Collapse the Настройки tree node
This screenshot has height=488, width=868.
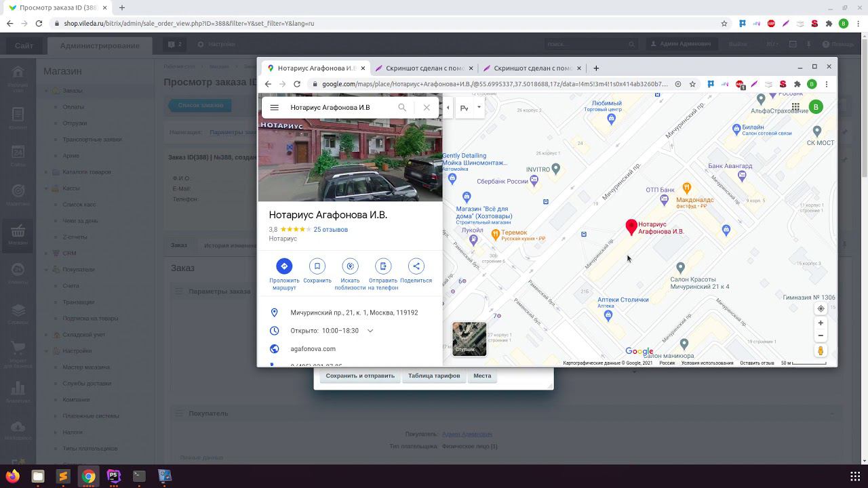(47, 351)
